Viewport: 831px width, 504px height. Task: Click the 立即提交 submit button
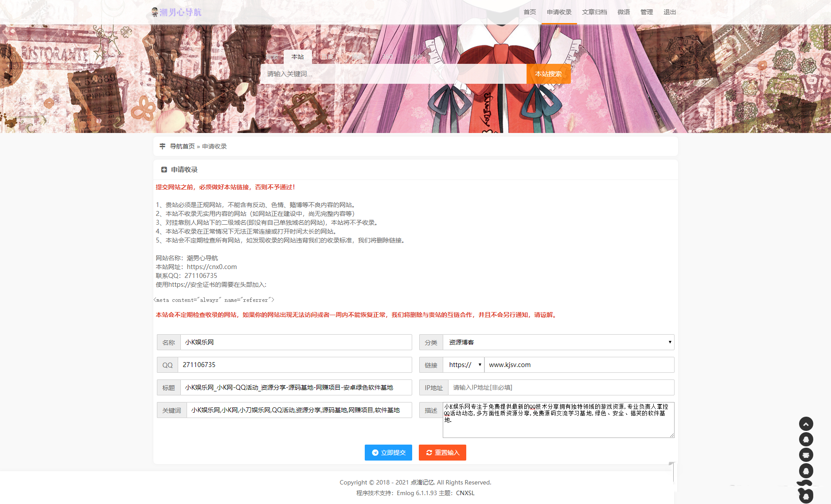(388, 453)
